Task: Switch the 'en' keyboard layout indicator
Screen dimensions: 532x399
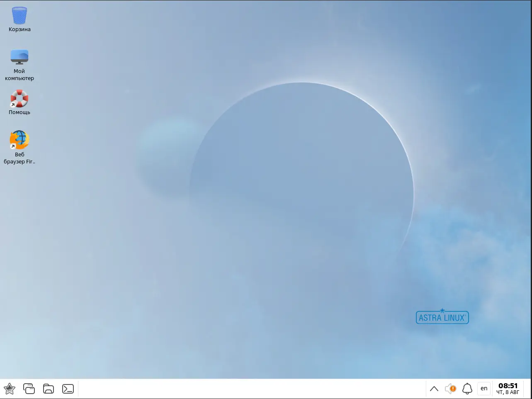Action: tap(484, 389)
